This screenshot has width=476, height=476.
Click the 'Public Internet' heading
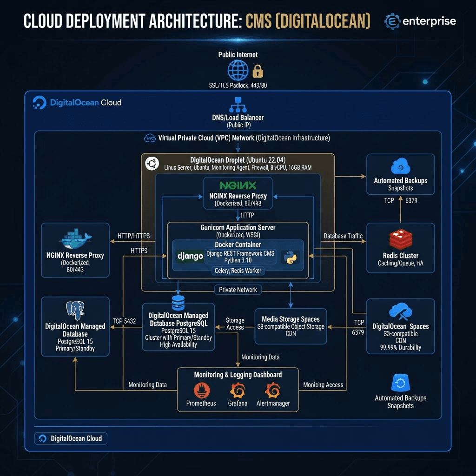click(x=238, y=55)
